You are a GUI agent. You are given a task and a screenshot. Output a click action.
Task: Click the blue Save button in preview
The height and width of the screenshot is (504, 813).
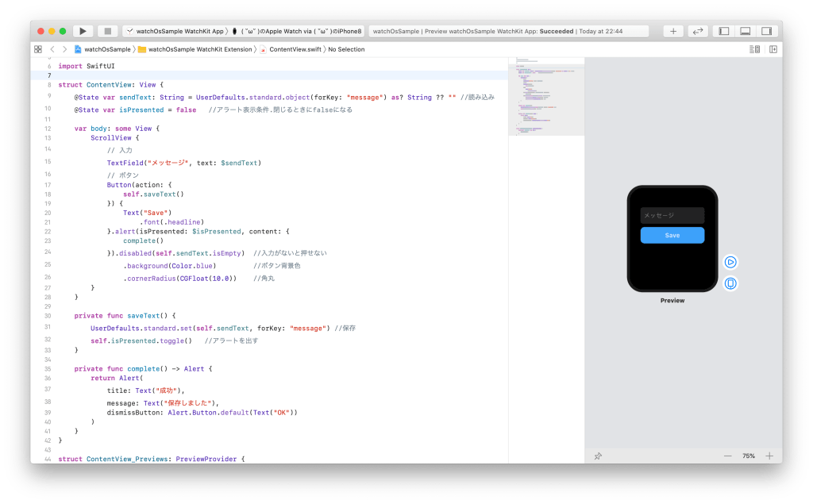(672, 235)
